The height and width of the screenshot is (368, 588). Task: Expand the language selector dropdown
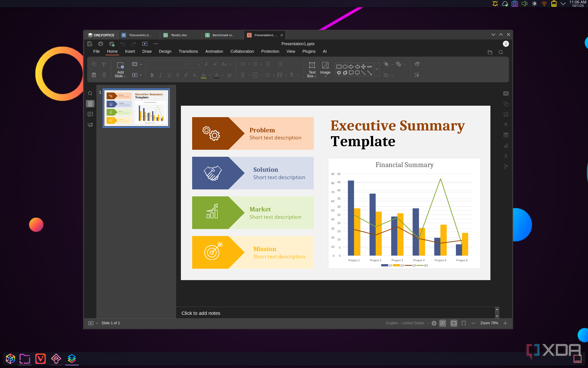click(x=428, y=323)
